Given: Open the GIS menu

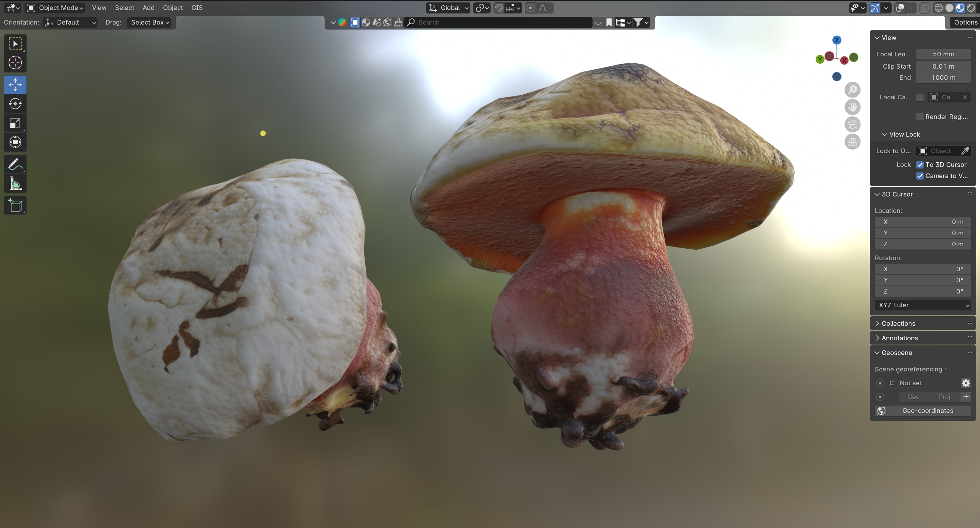Looking at the screenshot, I should coord(197,8).
